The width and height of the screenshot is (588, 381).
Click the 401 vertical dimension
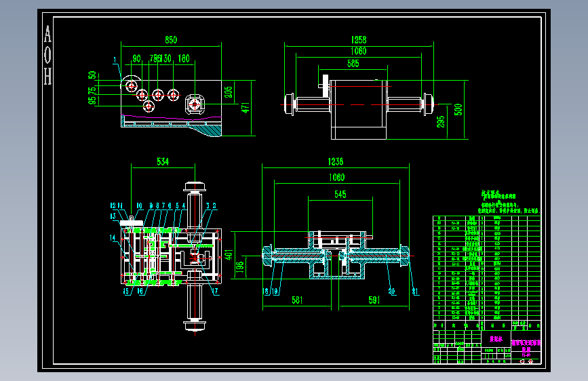229,255
